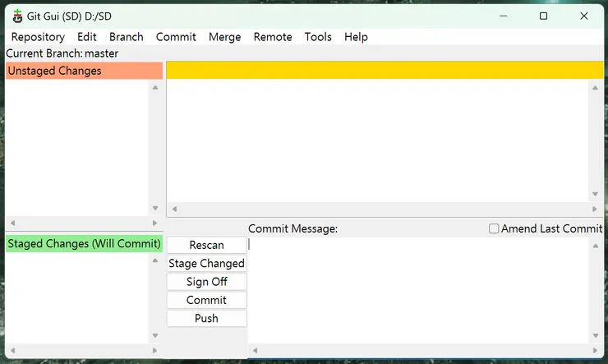Click the diff viewer pane
Image resolution: width=608 pixels, height=364 pixels.
tap(378, 141)
